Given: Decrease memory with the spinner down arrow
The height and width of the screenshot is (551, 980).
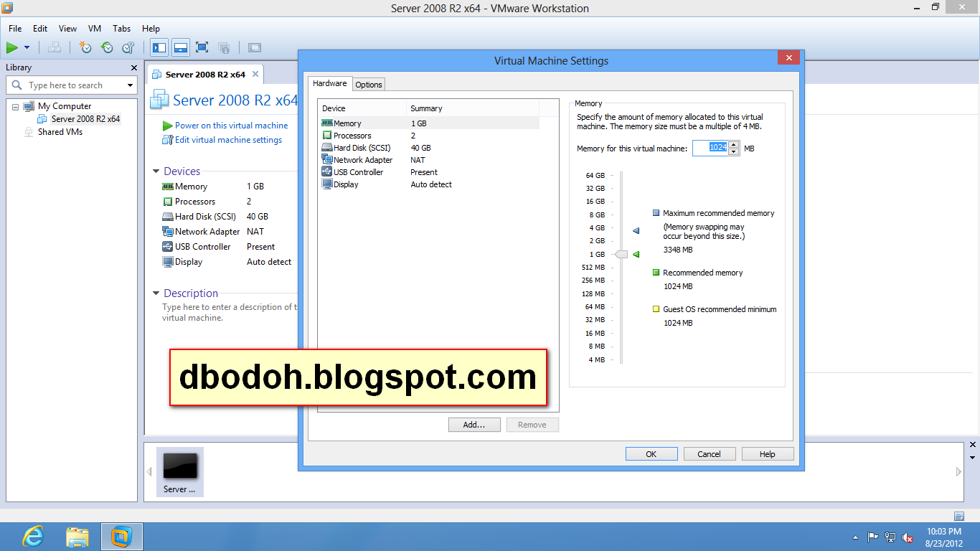Looking at the screenshot, I should (734, 152).
